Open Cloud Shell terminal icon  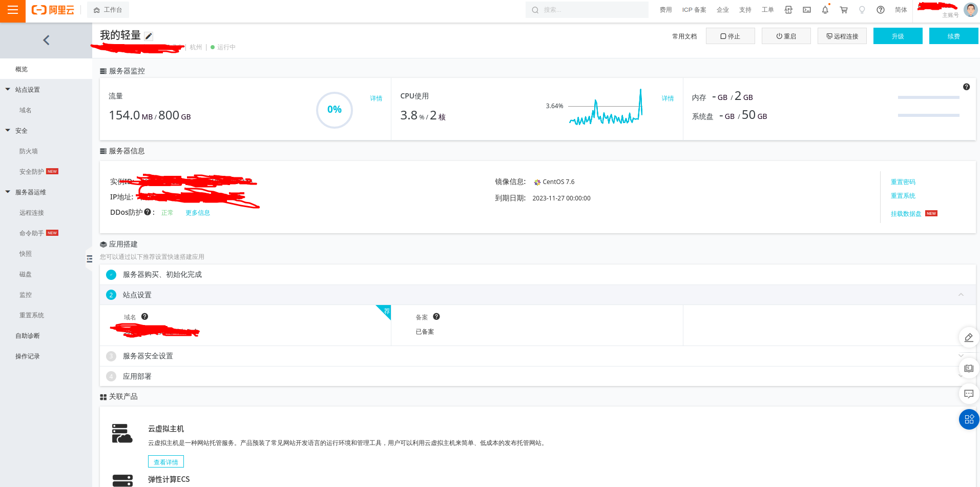(x=807, y=10)
